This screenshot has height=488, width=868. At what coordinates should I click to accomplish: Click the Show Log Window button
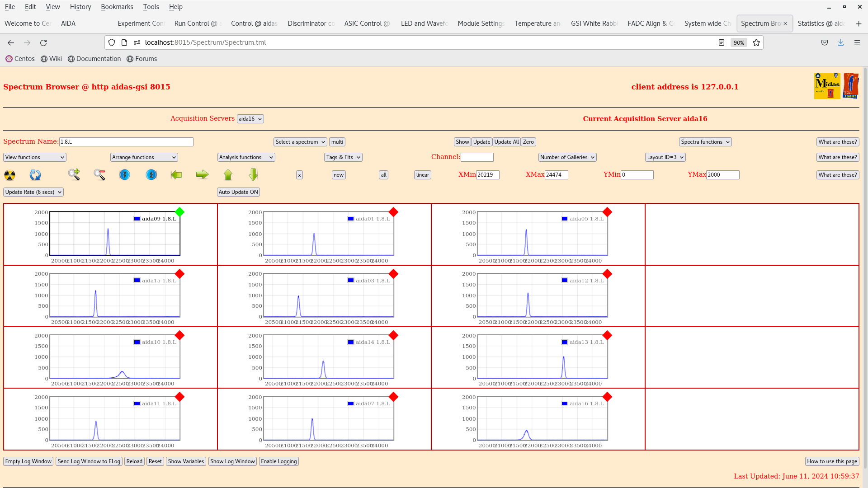[232, 461]
